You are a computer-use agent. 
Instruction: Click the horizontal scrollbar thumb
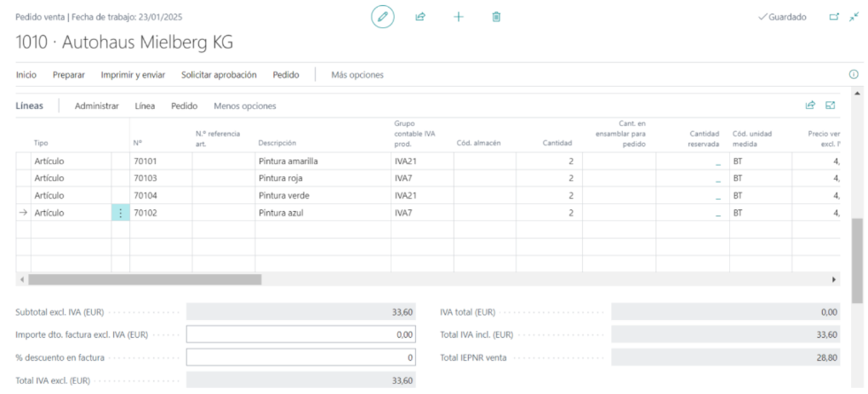[x=145, y=280]
